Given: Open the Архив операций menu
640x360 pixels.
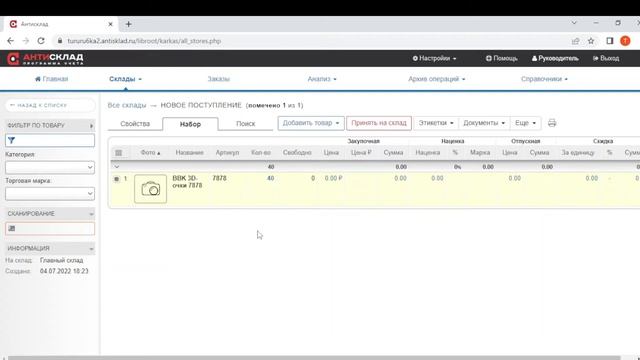Looking at the screenshot, I should coord(437,79).
